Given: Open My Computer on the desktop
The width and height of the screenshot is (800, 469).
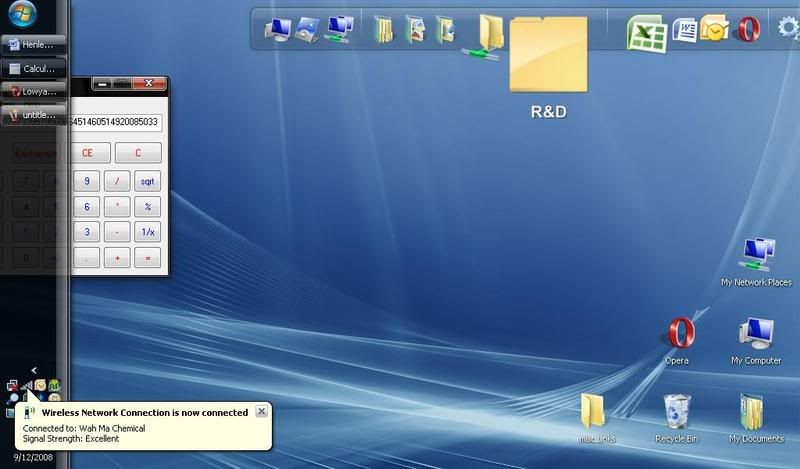Looking at the screenshot, I should point(756,334).
